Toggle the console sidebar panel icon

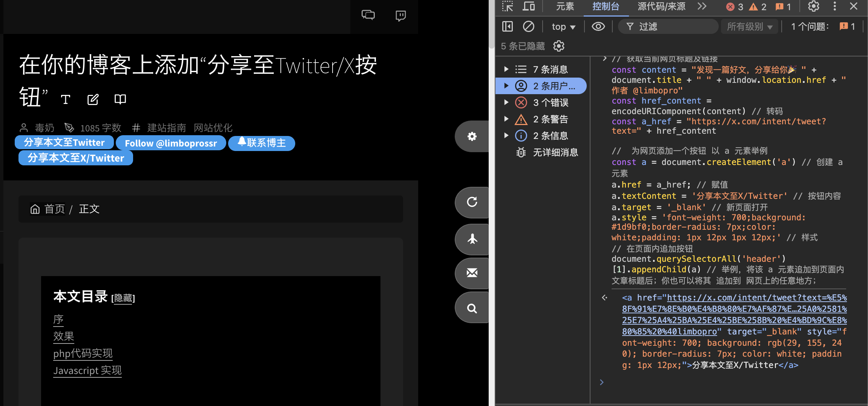tap(508, 26)
